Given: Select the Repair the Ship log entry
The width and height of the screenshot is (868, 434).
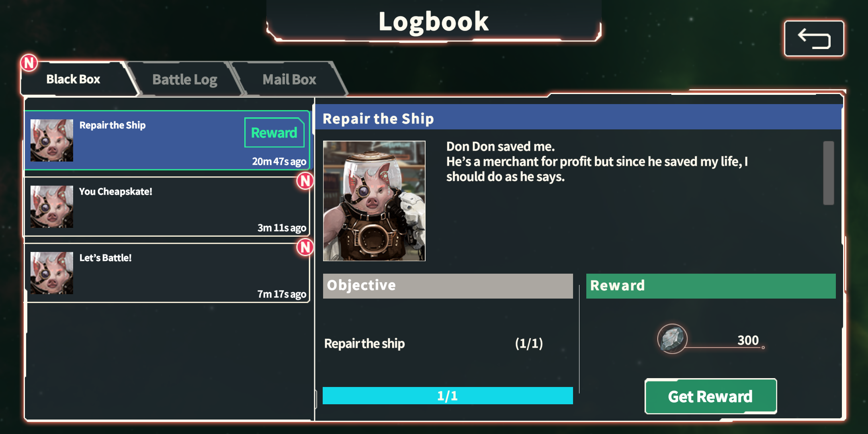Looking at the screenshot, I should point(167,140).
